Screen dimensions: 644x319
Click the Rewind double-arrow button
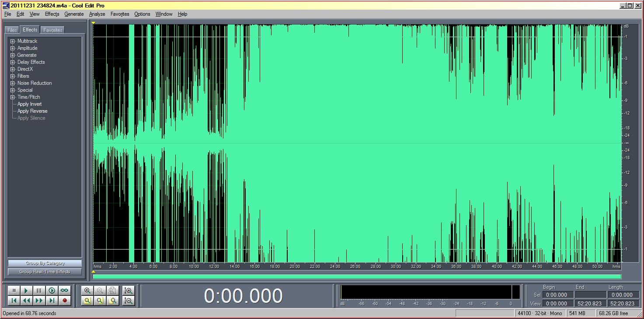[x=26, y=301]
